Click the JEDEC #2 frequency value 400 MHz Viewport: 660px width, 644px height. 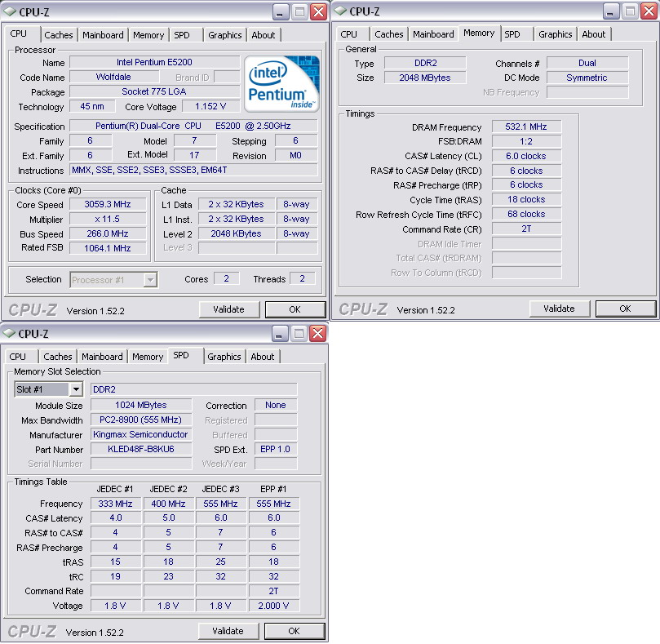168,504
